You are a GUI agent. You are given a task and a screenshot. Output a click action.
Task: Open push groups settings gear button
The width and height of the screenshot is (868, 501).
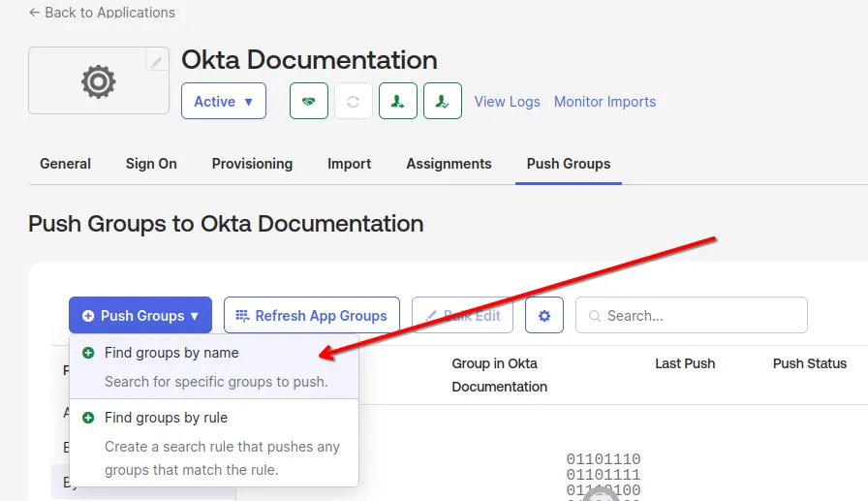coord(544,315)
